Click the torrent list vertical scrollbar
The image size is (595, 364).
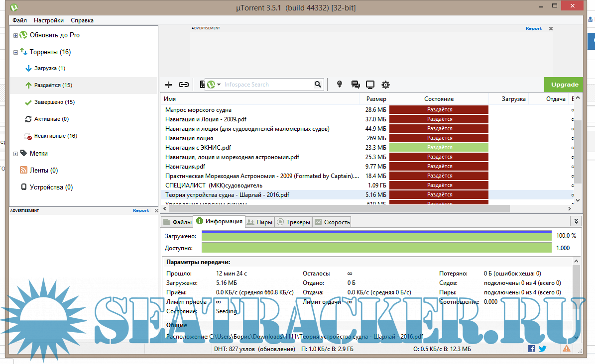(578, 149)
